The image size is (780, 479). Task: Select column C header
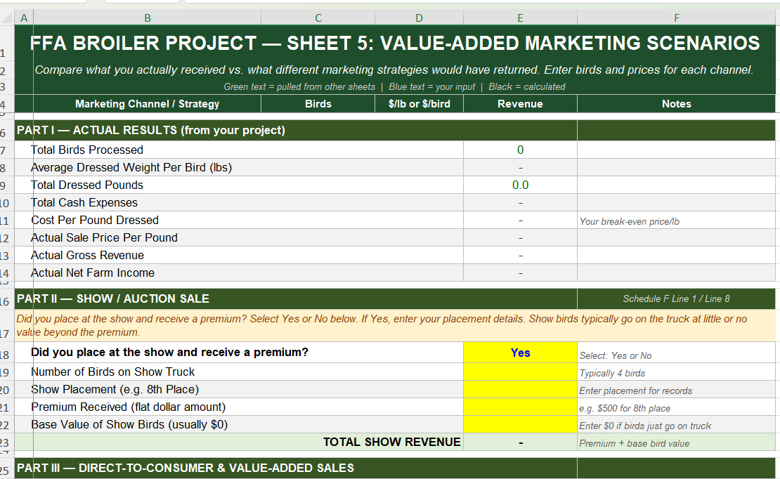318,18
